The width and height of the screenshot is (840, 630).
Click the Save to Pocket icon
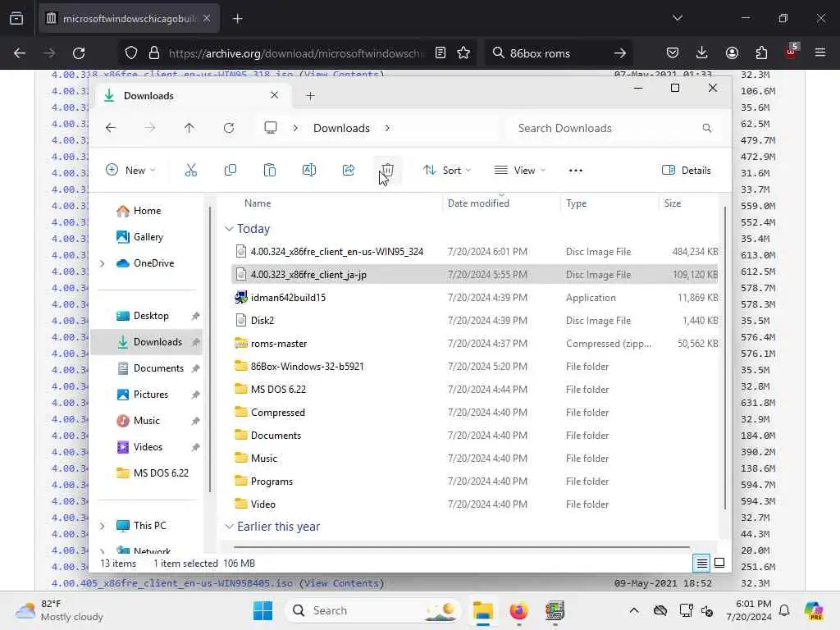coord(673,53)
